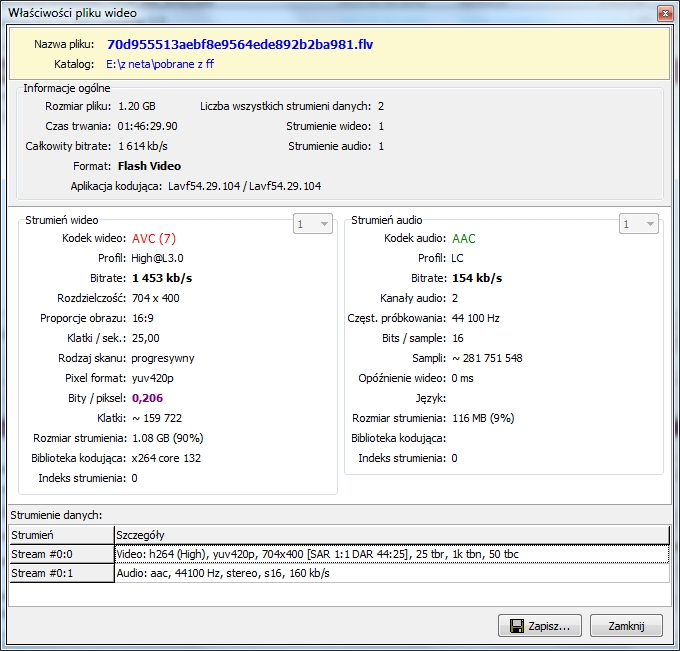680x651 pixels.
Task: Click the samples count ~ 281 751 548
Action: (x=487, y=358)
